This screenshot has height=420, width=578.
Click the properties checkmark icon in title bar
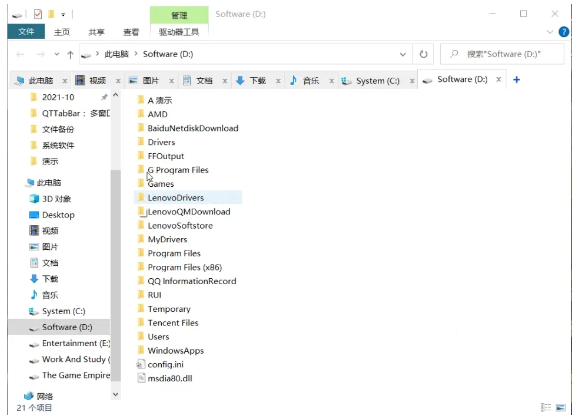tap(38, 14)
